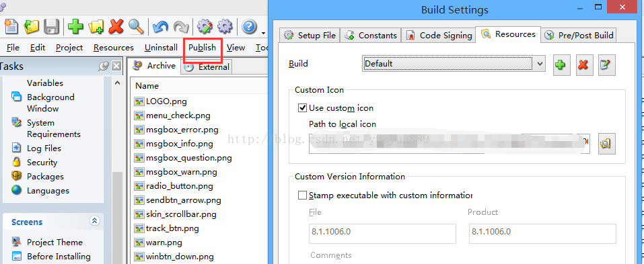The height and width of the screenshot is (264, 644).
Task: Delete build using the red X button
Action: (x=583, y=64)
